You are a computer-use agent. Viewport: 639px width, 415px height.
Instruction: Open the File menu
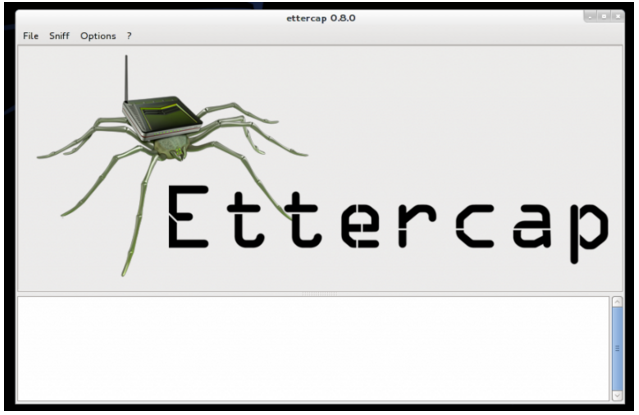[30, 36]
